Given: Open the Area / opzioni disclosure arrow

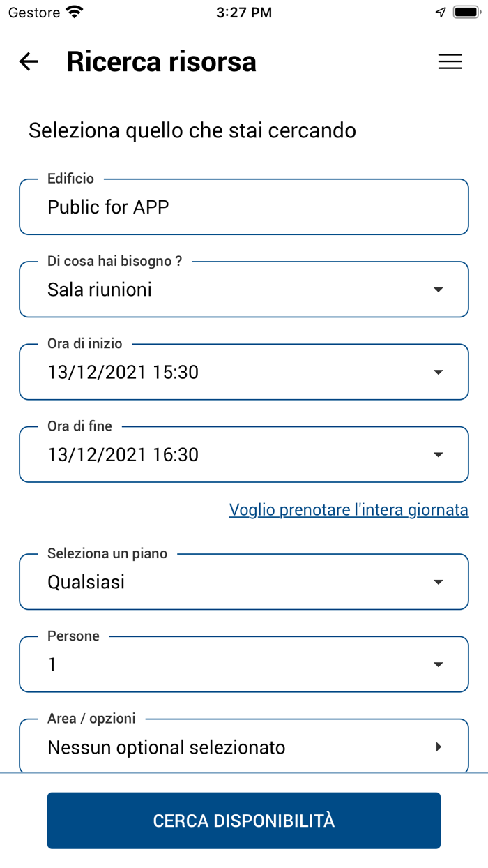Looking at the screenshot, I should click(439, 746).
